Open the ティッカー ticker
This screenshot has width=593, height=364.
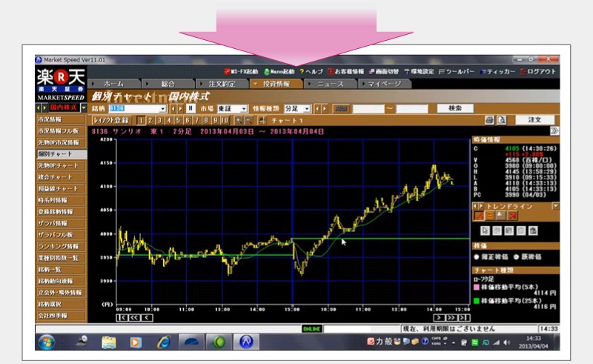[x=497, y=71]
